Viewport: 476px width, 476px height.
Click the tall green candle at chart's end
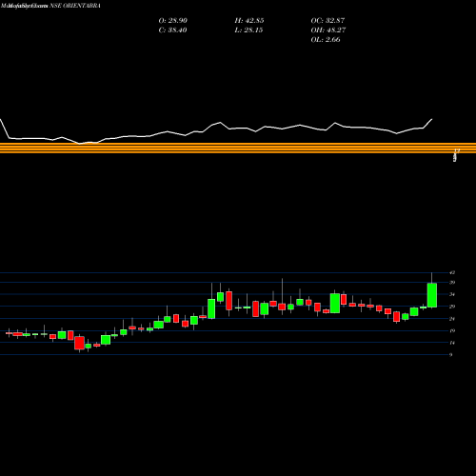tap(432, 295)
